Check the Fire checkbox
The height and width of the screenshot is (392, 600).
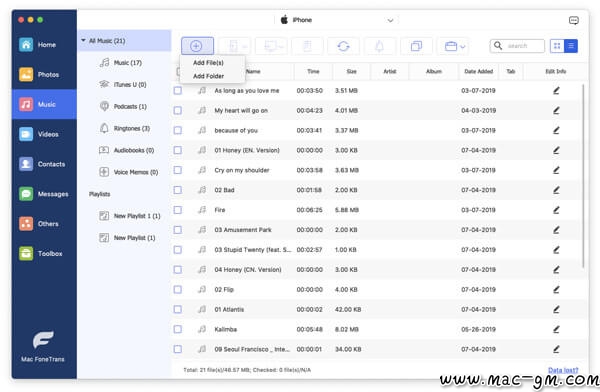click(178, 210)
